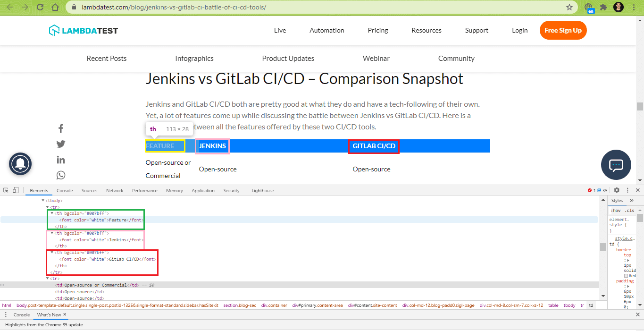Image resolution: width=644 pixels, height=331 pixels.
Task: Share the post on Twitter
Action: tap(61, 144)
